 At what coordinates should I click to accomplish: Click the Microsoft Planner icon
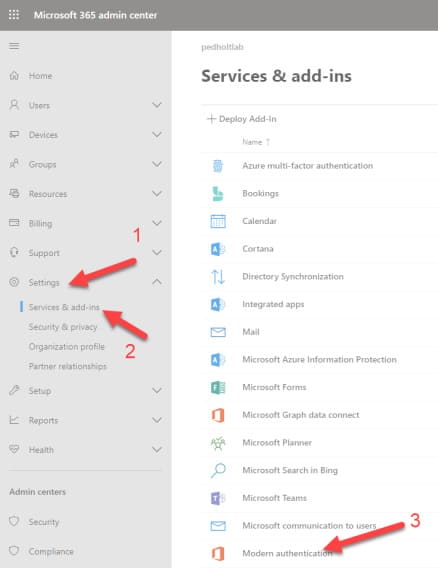(218, 443)
